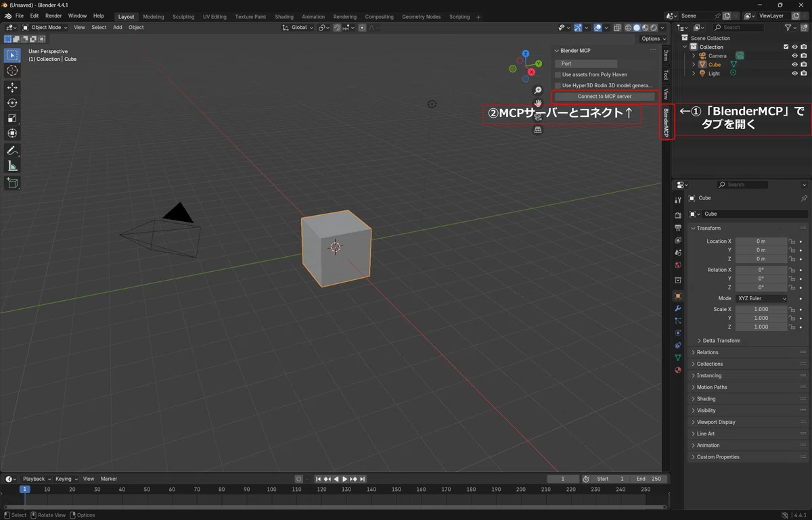Open the XYZ Euler rotation mode dropdown

762,298
